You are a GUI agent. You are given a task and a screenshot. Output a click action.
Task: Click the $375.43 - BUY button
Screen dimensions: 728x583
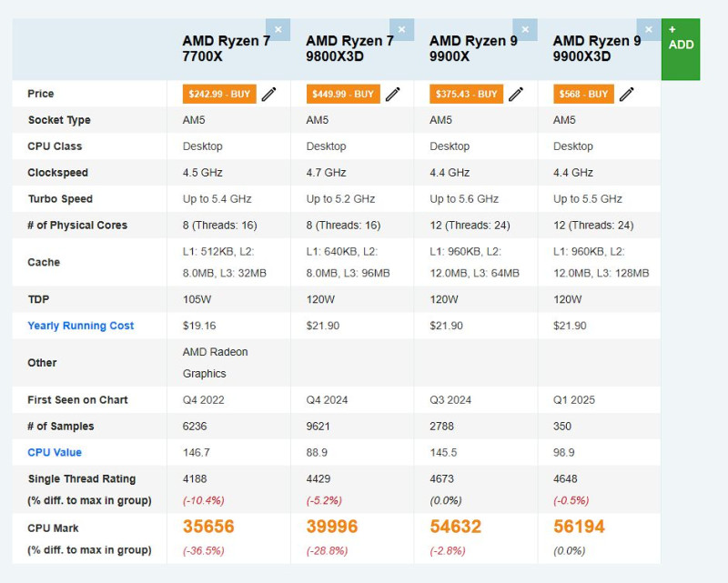click(x=466, y=94)
